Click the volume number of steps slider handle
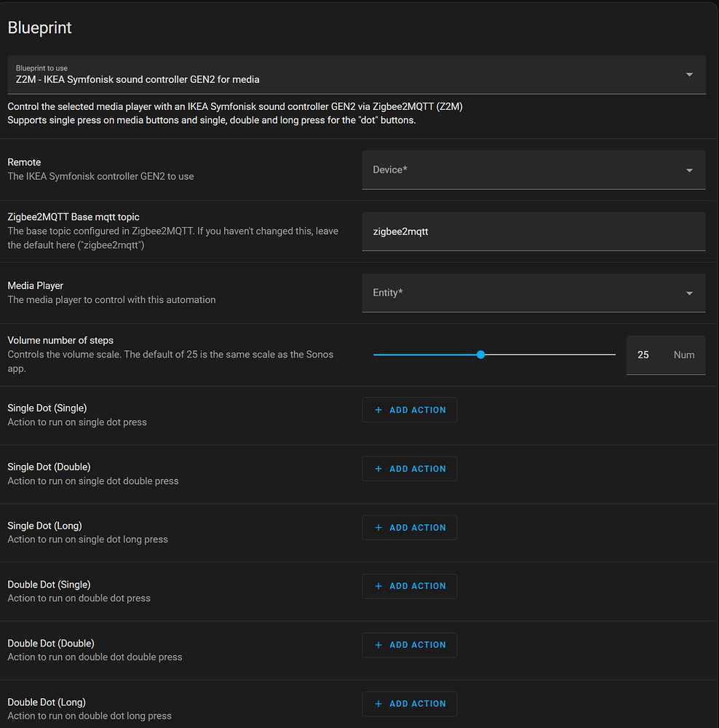719x728 pixels. [480, 355]
